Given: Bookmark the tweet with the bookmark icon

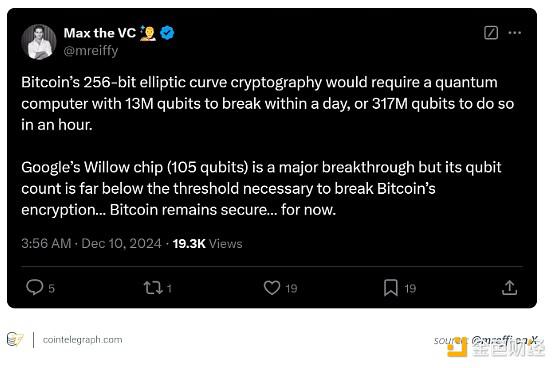Looking at the screenshot, I should 391,288.
